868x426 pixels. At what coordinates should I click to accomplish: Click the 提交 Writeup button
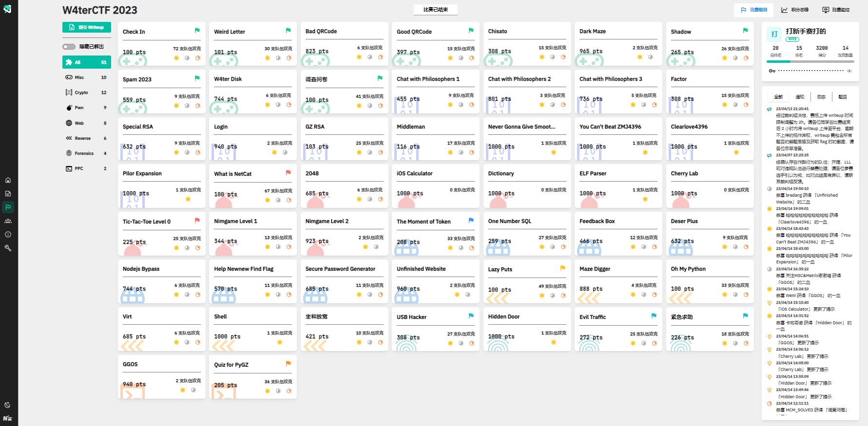coord(87,27)
